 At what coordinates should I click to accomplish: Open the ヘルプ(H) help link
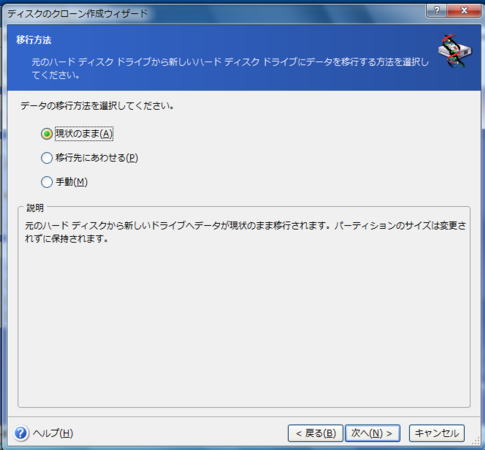pos(53,433)
